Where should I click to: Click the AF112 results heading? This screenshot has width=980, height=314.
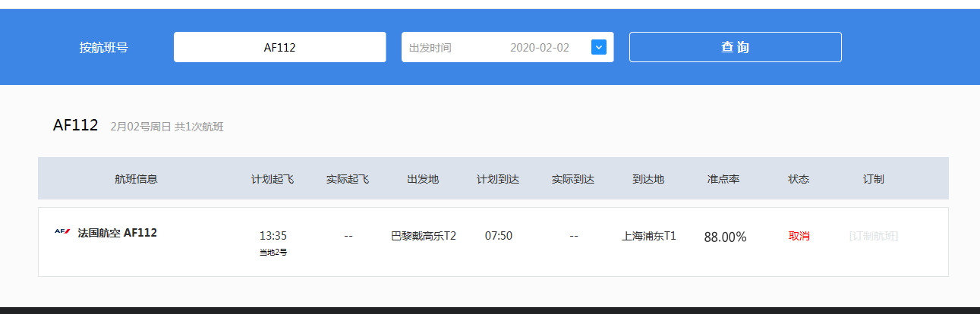pyautogui.click(x=76, y=125)
